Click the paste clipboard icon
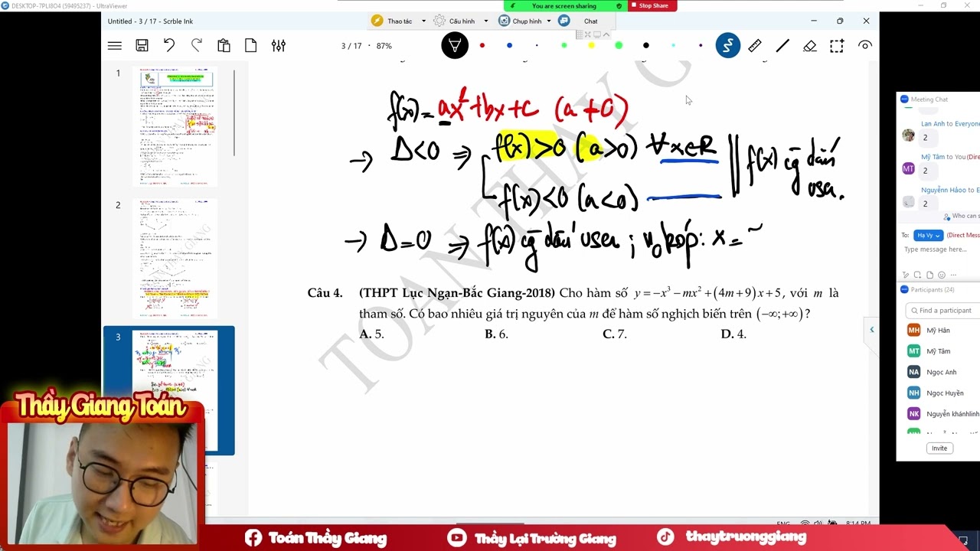Image resolution: width=980 pixels, height=551 pixels. pyautogui.click(x=224, y=46)
